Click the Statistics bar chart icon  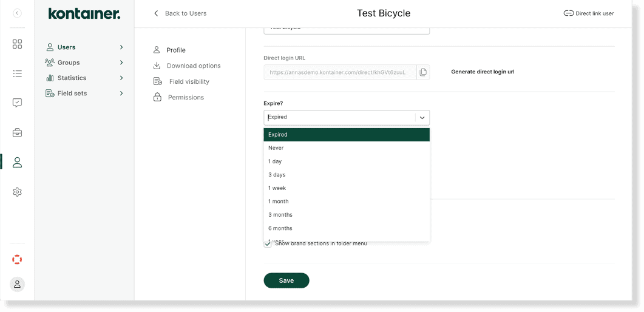[x=50, y=78]
